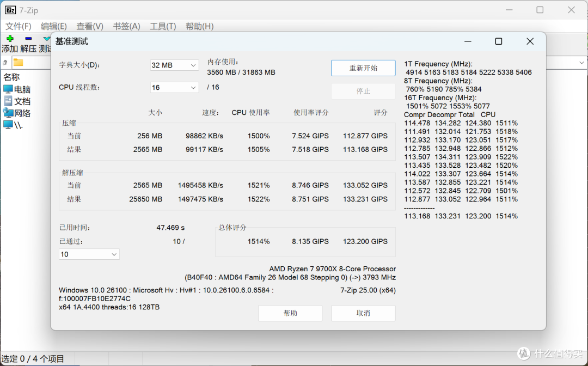Image resolution: width=588 pixels, height=366 pixels.
Task: Click the yellow folder icon in address bar
Action: (x=18, y=63)
